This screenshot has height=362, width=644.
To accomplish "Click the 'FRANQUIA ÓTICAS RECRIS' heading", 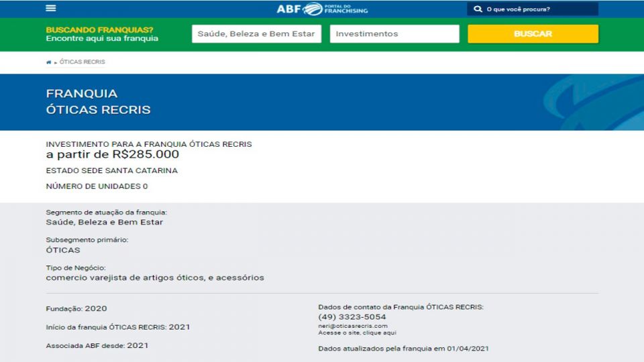I will (98, 101).
